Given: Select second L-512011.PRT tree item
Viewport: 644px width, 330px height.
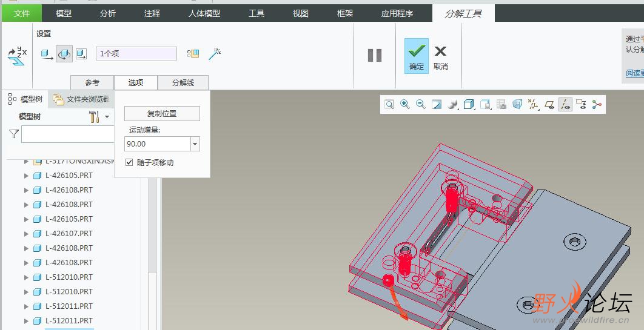Looking at the screenshot, I should tap(69, 320).
